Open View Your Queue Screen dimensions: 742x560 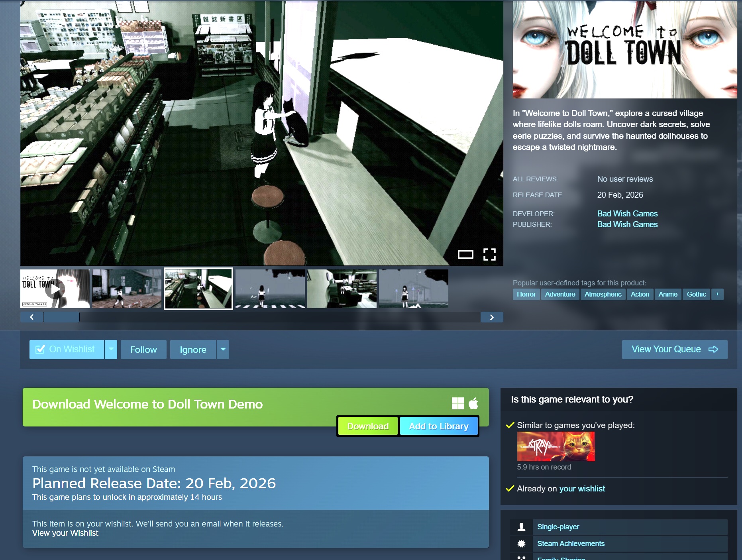(x=675, y=350)
